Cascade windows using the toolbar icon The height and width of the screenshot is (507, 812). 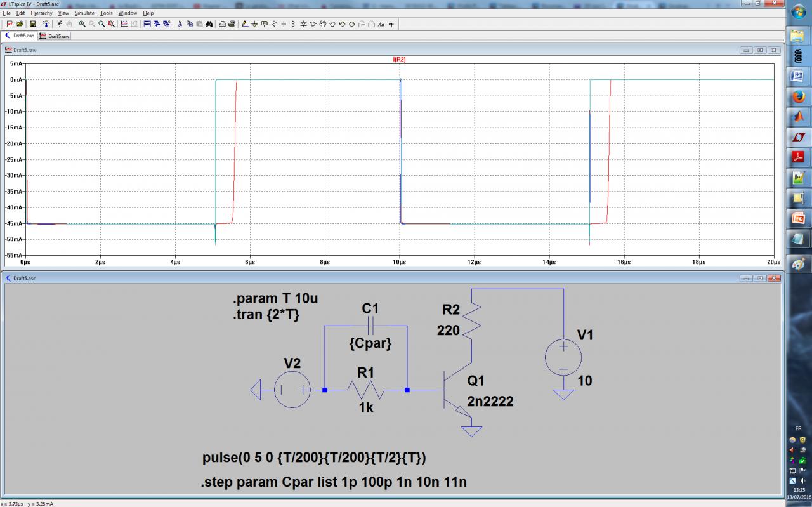(157, 23)
